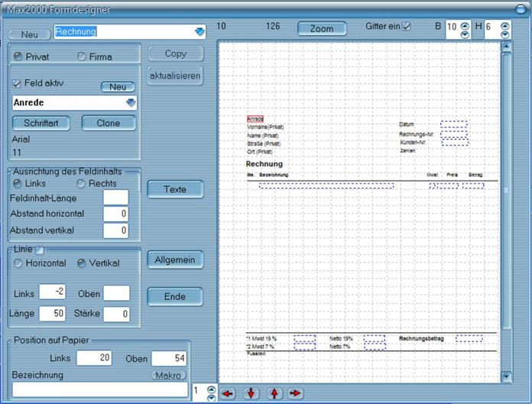Click the Makro button
Viewport: 532px width, 404px height.
168,375
